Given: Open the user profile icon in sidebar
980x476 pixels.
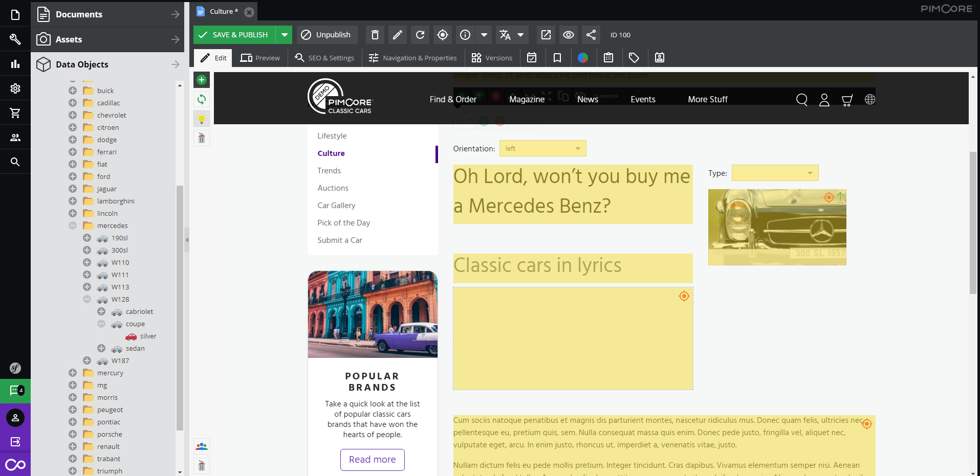Looking at the screenshot, I should pyautogui.click(x=15, y=418).
